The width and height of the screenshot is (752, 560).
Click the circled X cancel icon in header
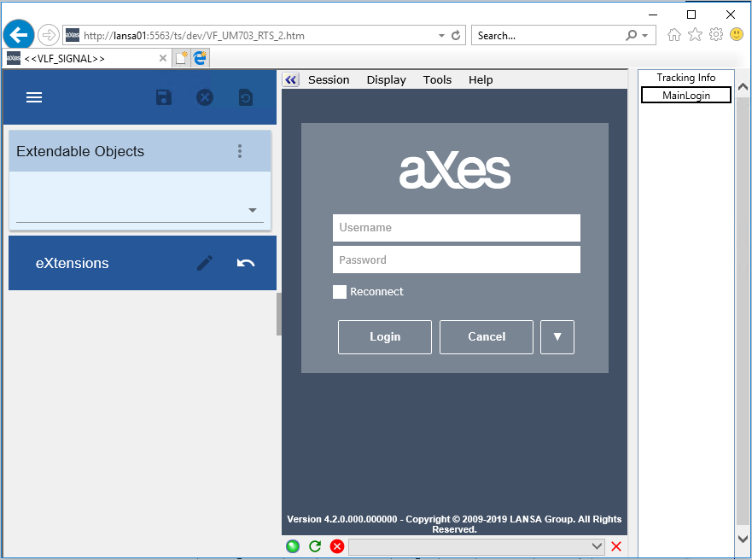pyautogui.click(x=205, y=97)
